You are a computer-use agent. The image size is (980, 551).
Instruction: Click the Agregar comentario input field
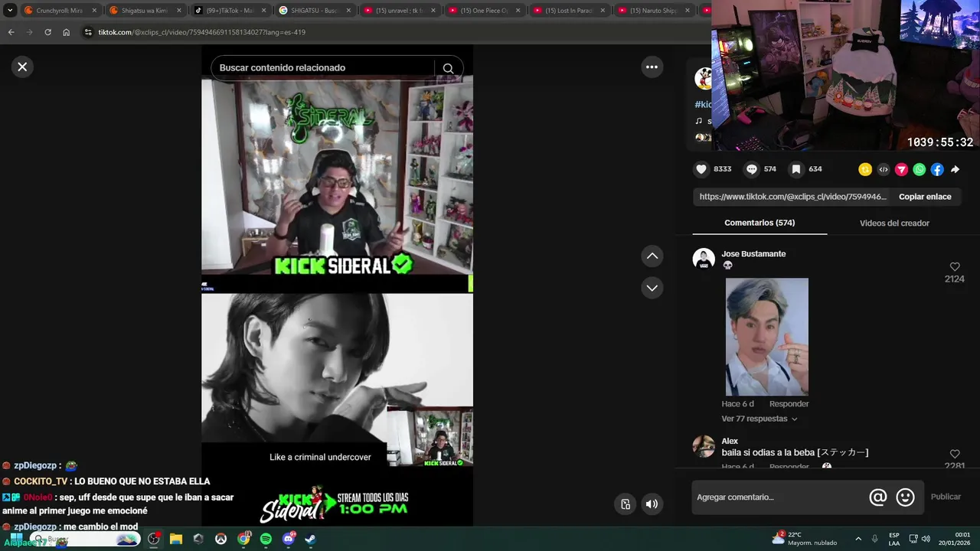point(779,497)
